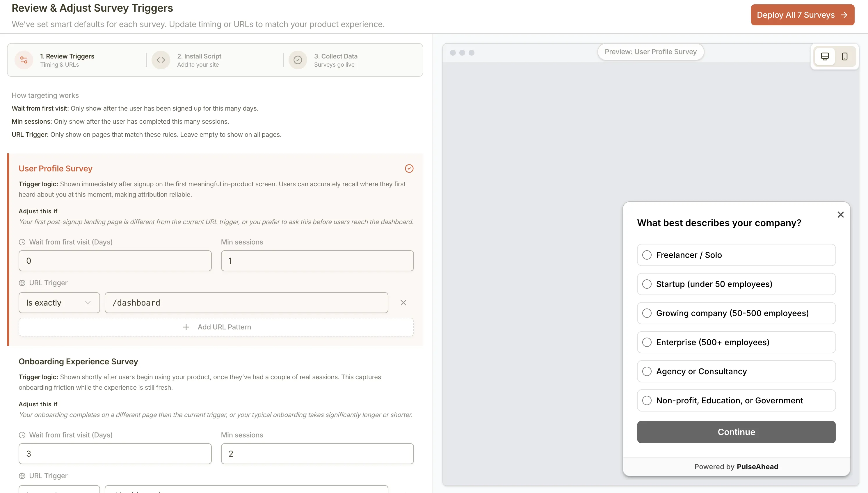Open the 'Is exactly' match dropdown
Image resolution: width=868 pixels, height=493 pixels.
pyautogui.click(x=59, y=302)
